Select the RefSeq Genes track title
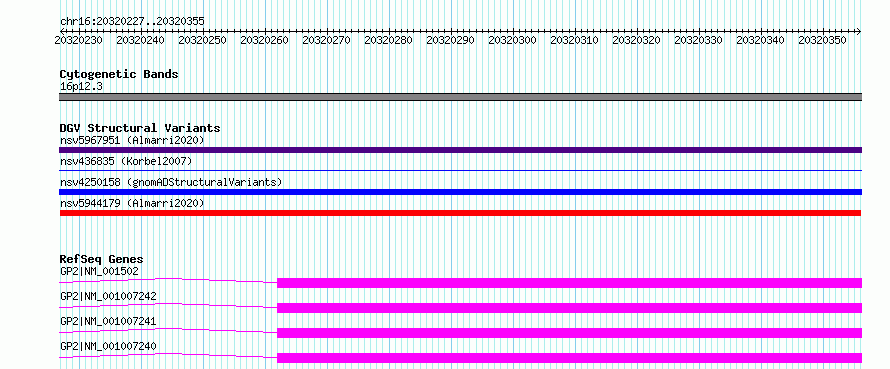Image resolution: width=890 pixels, height=369 pixels. tap(101, 260)
